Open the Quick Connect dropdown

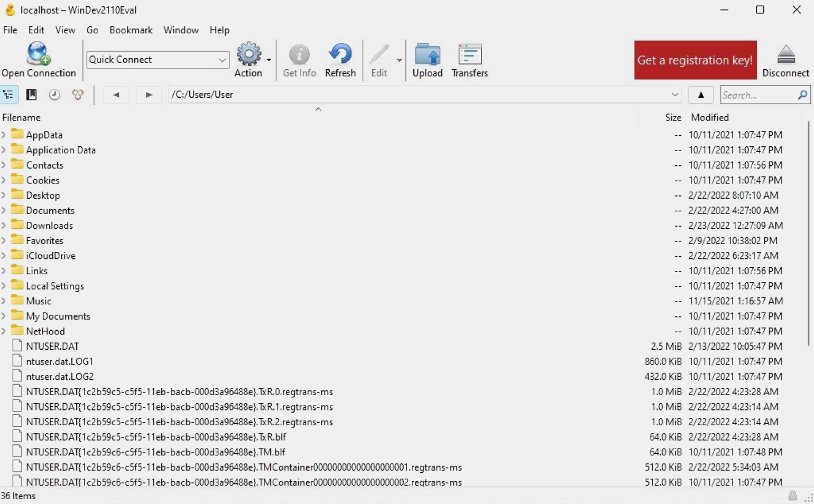pyautogui.click(x=222, y=60)
